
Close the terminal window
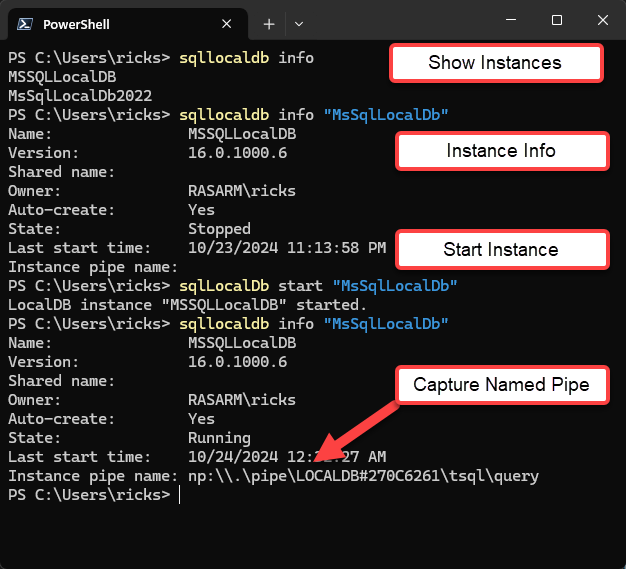602,20
